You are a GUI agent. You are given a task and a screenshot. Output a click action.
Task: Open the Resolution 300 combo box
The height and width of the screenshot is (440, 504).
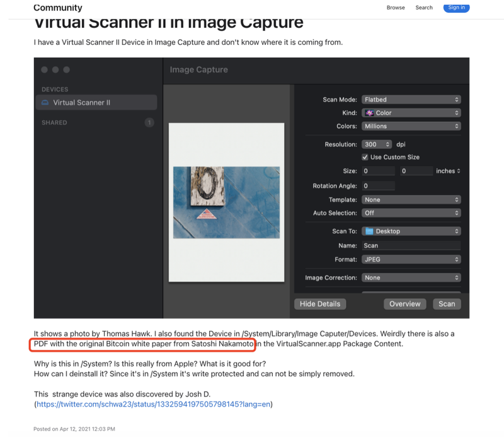click(x=377, y=144)
